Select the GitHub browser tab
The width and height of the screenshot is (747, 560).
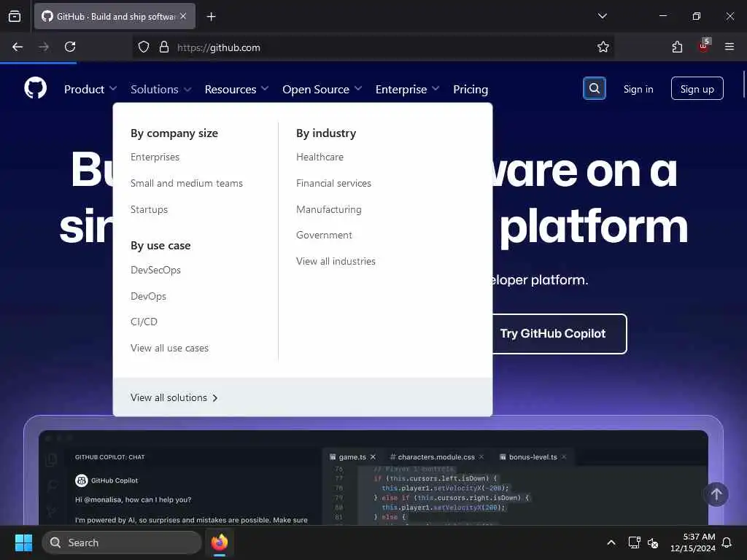(x=115, y=16)
